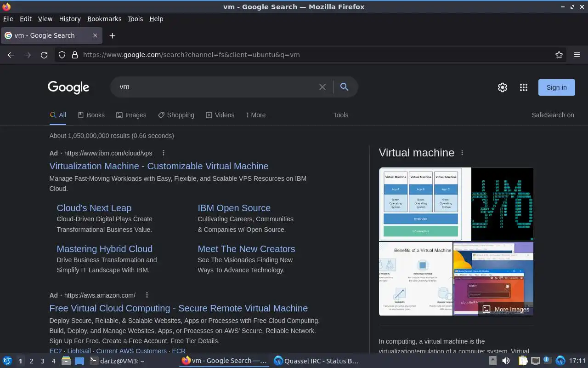Switch to the Videos results tab
Image resolution: width=588 pixels, height=368 pixels.
point(220,115)
